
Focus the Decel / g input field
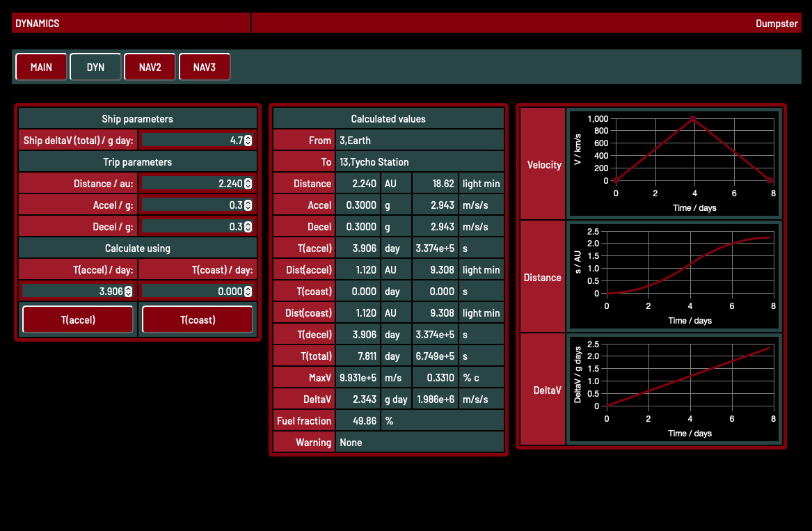(191, 227)
